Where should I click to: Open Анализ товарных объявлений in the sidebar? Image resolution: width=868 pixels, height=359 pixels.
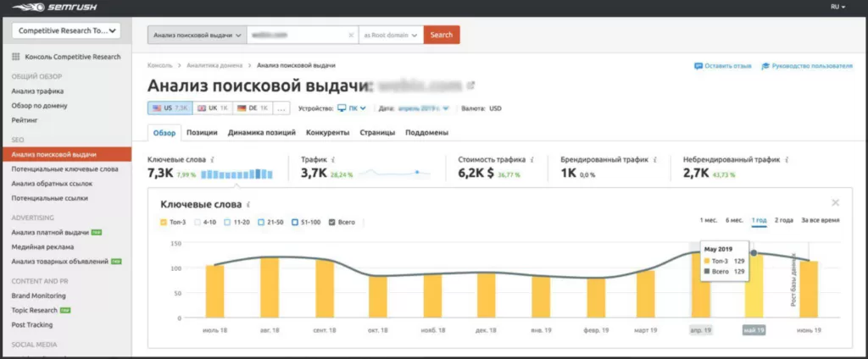[60, 262]
